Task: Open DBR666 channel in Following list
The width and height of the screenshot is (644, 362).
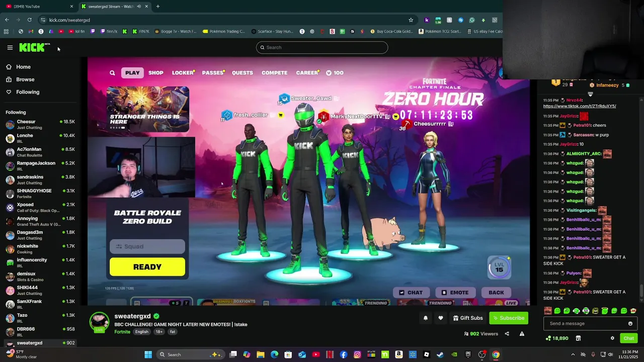Action: [40, 332]
